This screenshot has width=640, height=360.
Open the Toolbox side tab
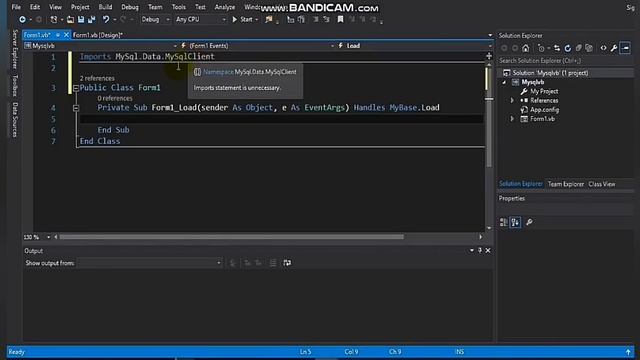pyautogui.click(x=15, y=85)
